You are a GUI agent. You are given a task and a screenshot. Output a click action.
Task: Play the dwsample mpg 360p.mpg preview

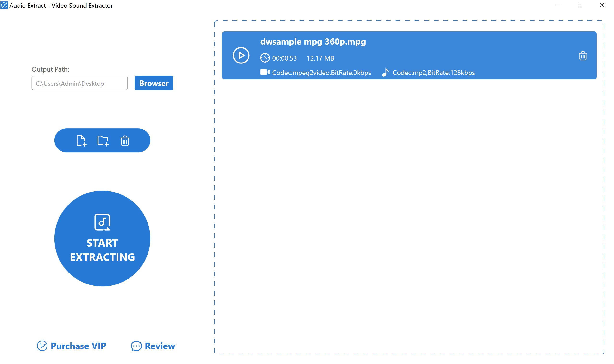tap(241, 55)
